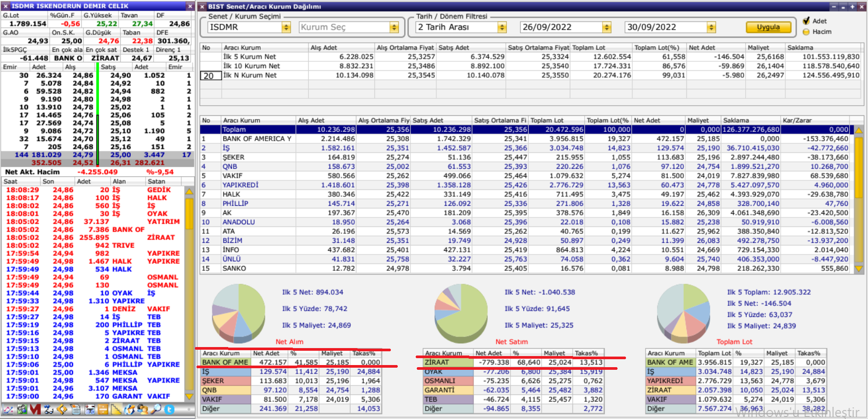Open the blue binoculars icon
The width and height of the screenshot is (868, 419).
click(49, 409)
